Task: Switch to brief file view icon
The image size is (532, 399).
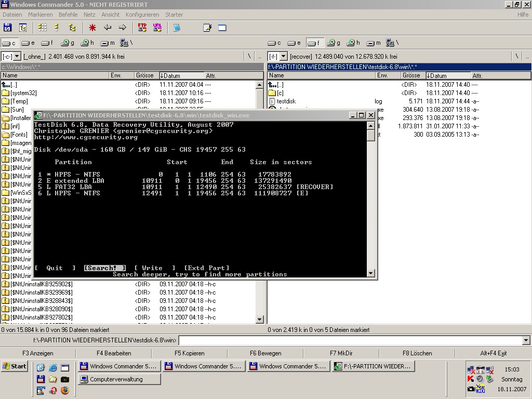Action: pyautogui.click(x=43, y=28)
